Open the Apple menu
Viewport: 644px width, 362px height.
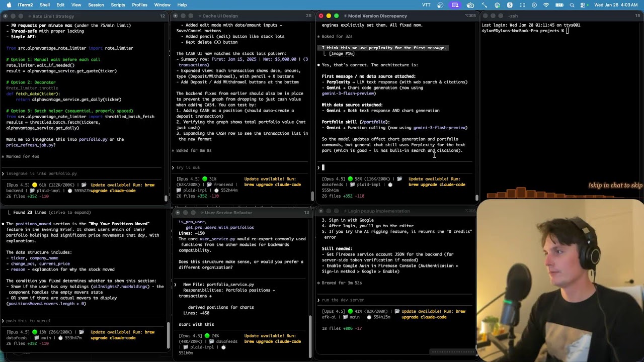(x=9, y=5)
